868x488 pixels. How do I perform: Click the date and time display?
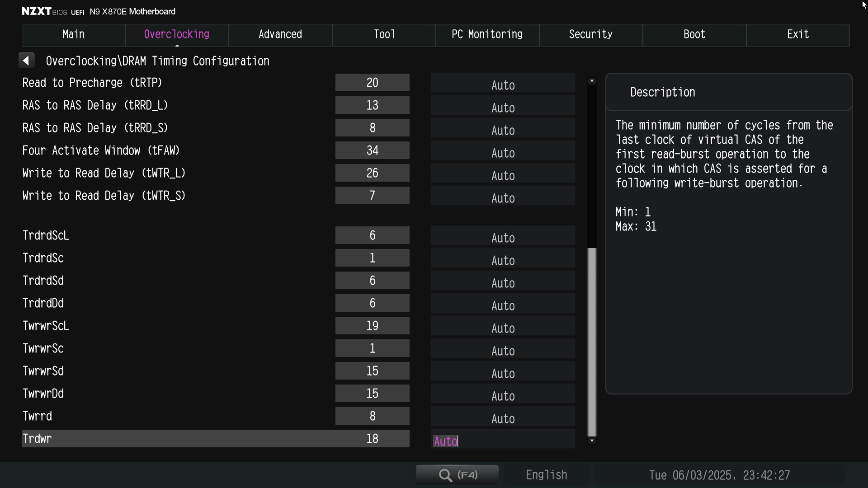719,475
